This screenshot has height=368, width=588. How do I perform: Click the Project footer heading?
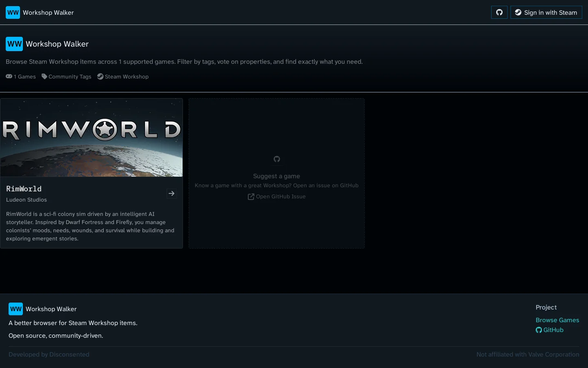click(x=546, y=307)
